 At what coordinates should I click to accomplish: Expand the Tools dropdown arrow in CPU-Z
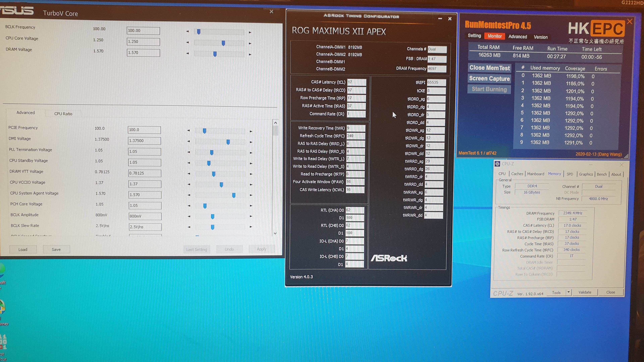(569, 292)
